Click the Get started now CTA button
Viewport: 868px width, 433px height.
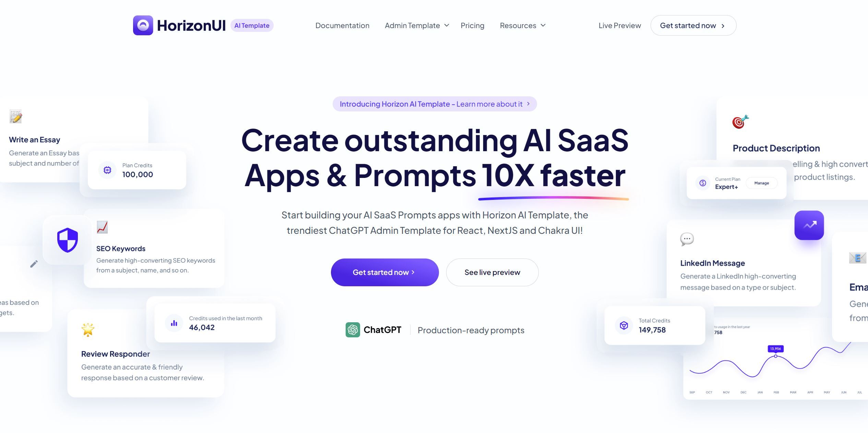pos(384,272)
